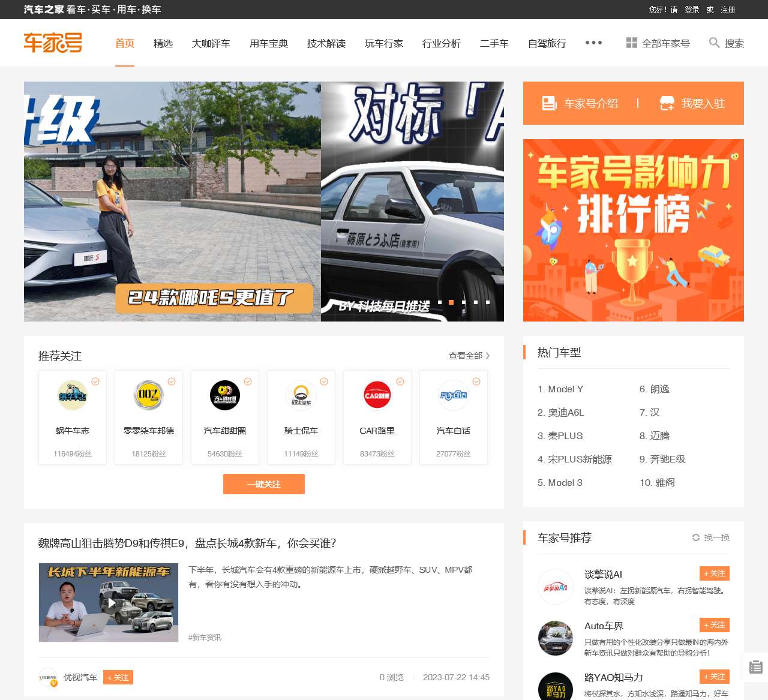This screenshot has height=700, width=768.
Task: Click 汽车甜甜圈 avatar icon
Action: (225, 395)
